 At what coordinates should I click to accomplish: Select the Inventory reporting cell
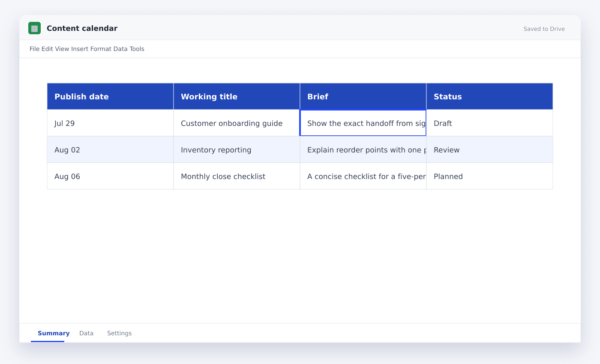(237, 149)
